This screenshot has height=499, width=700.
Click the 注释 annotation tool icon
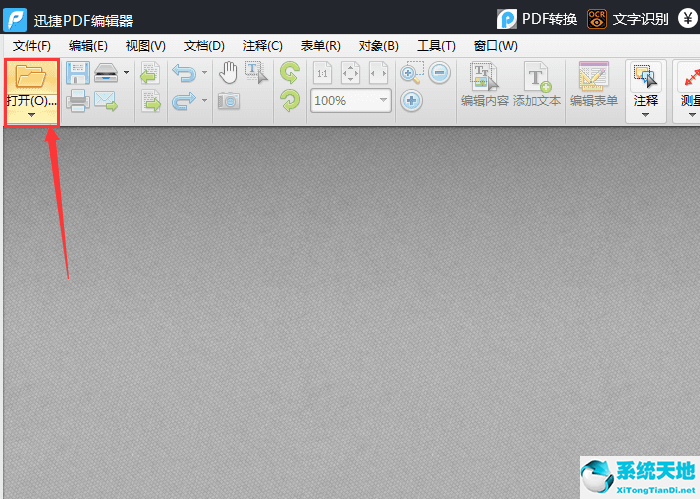pyautogui.click(x=646, y=77)
